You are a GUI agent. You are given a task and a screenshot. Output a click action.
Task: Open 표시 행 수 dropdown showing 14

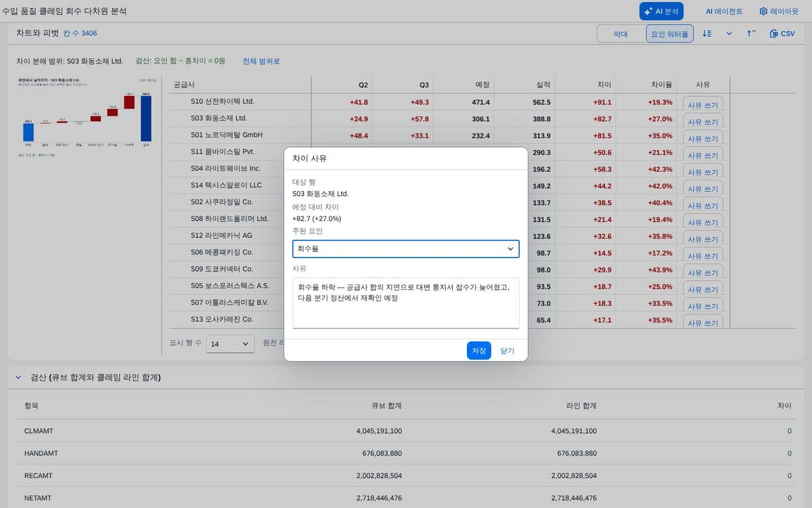click(230, 344)
